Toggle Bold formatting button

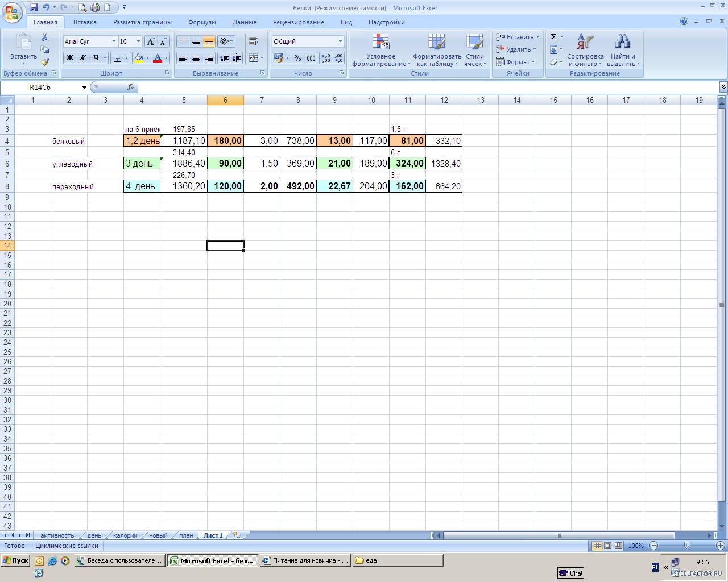coord(69,58)
